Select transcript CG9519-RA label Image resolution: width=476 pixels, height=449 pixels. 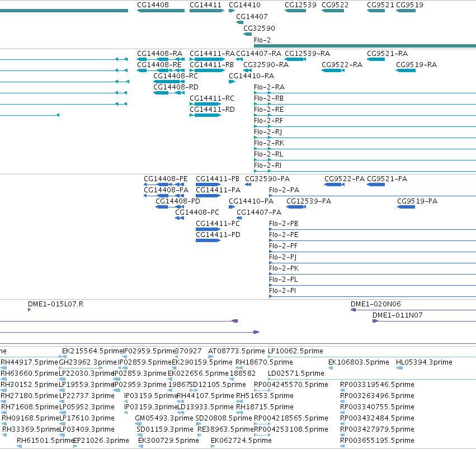point(417,65)
